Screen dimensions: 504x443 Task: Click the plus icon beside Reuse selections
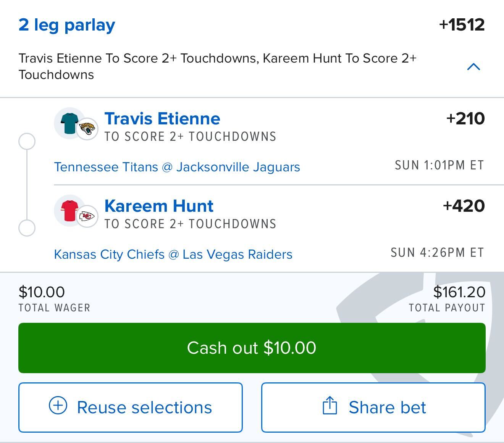(x=58, y=405)
